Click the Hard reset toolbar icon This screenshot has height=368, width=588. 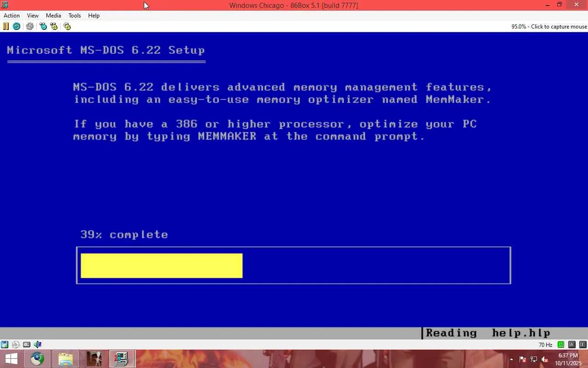(17, 26)
